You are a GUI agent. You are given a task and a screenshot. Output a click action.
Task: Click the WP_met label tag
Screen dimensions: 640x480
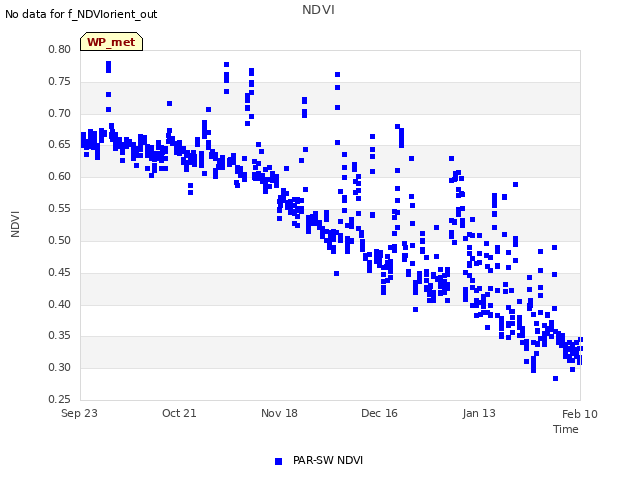[111, 42]
